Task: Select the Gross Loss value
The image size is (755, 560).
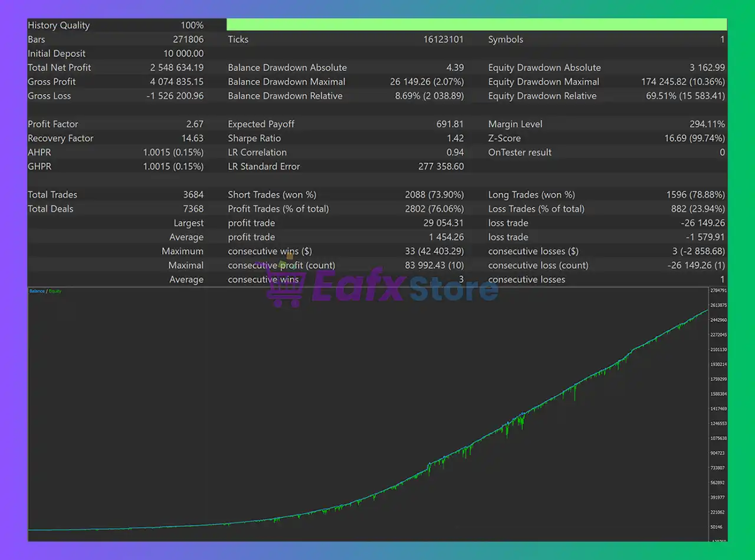Action: coord(175,96)
